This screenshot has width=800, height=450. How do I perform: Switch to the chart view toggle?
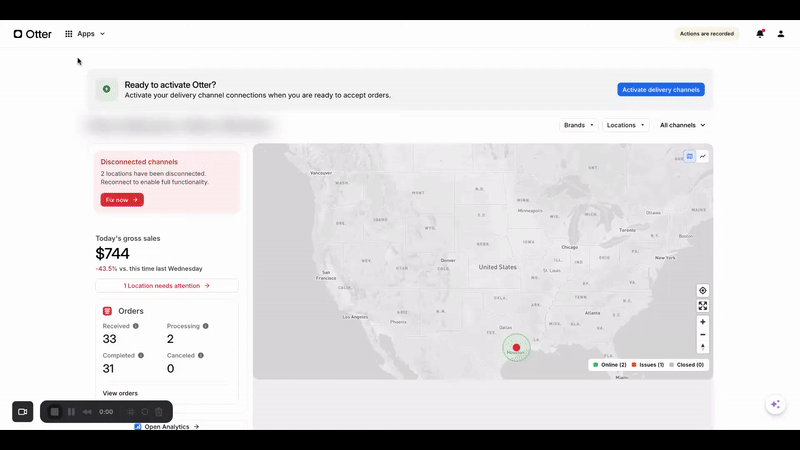[x=703, y=156]
